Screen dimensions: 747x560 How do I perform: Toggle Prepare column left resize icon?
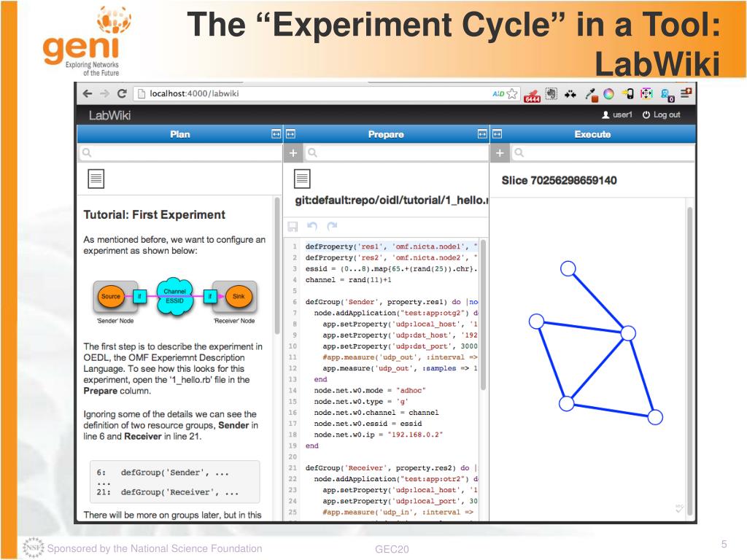pos(290,134)
